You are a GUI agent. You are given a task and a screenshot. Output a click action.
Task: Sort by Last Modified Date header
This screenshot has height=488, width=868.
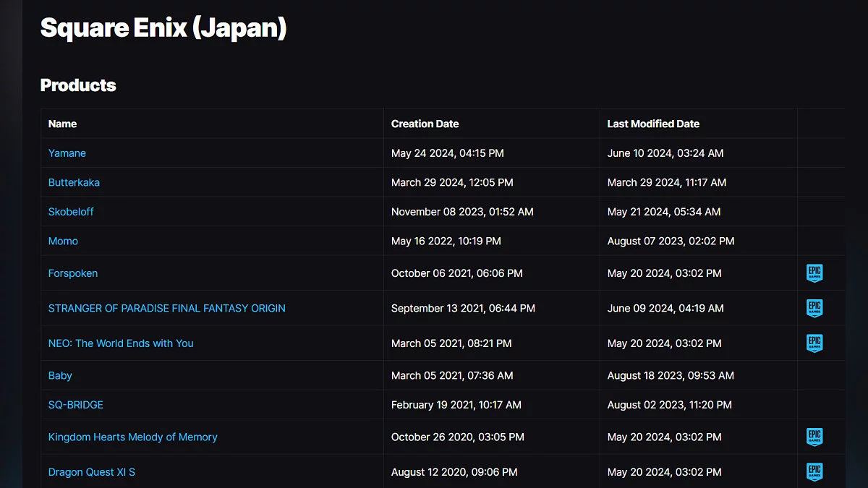653,124
